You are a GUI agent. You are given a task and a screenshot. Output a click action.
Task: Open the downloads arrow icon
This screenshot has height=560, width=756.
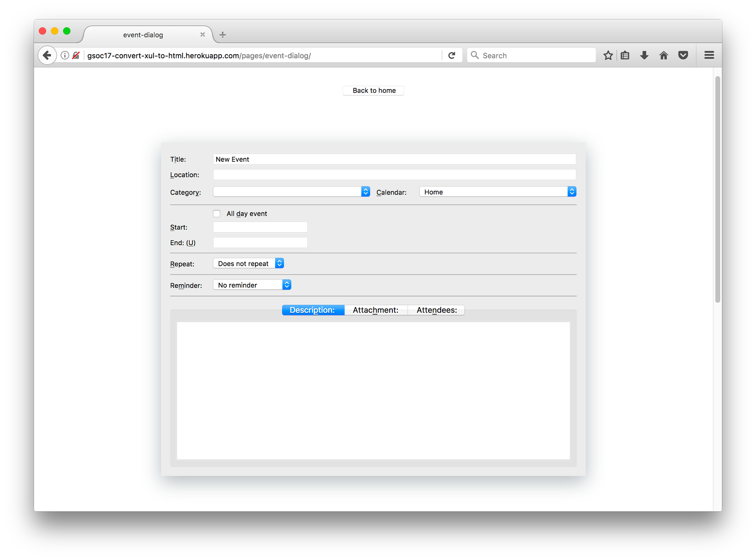point(644,55)
